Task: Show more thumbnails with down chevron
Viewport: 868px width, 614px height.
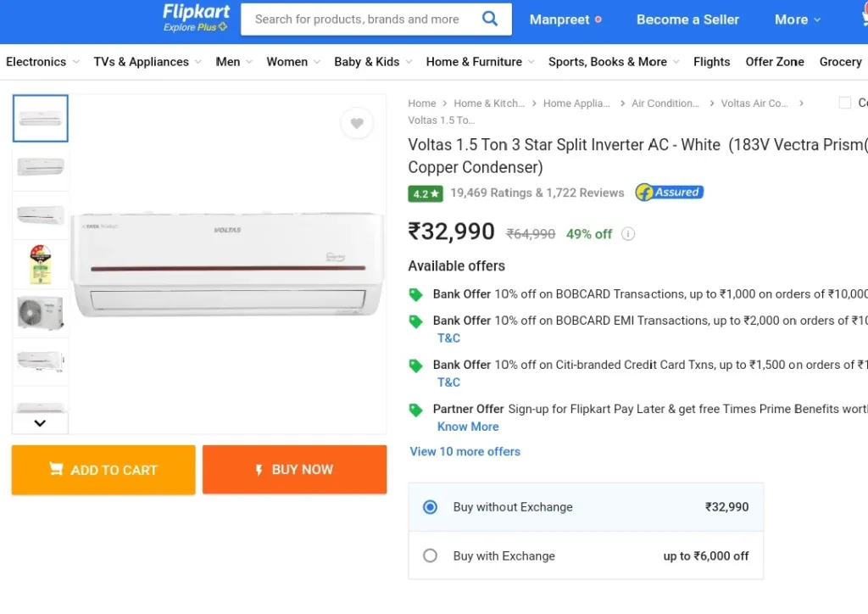Action: 40,423
